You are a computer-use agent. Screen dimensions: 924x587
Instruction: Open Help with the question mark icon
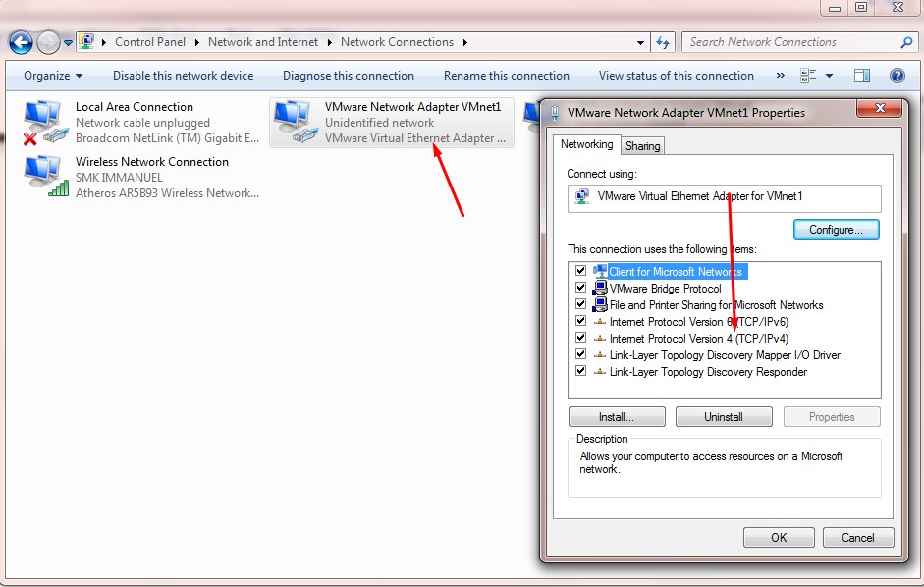coord(897,76)
